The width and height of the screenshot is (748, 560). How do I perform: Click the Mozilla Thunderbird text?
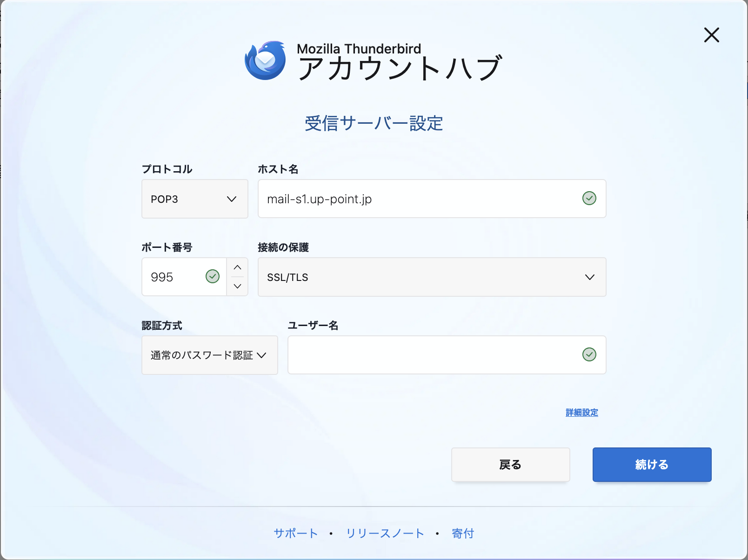pyautogui.click(x=359, y=48)
